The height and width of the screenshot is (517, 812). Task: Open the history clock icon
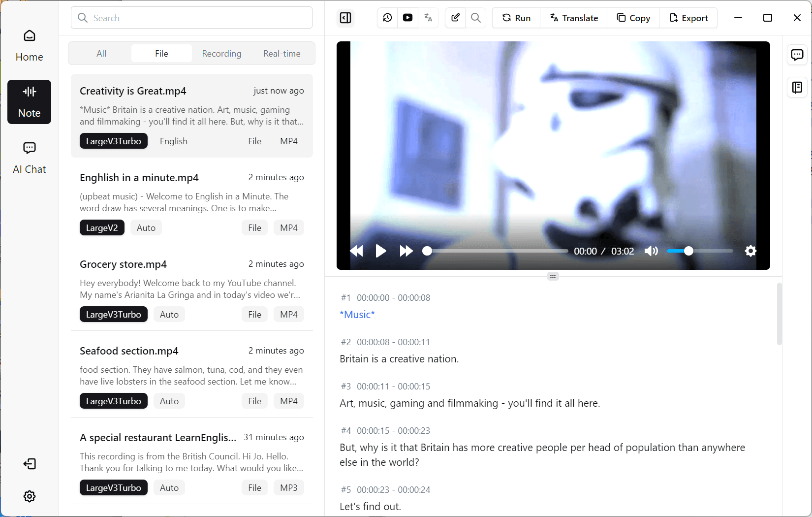(x=387, y=18)
